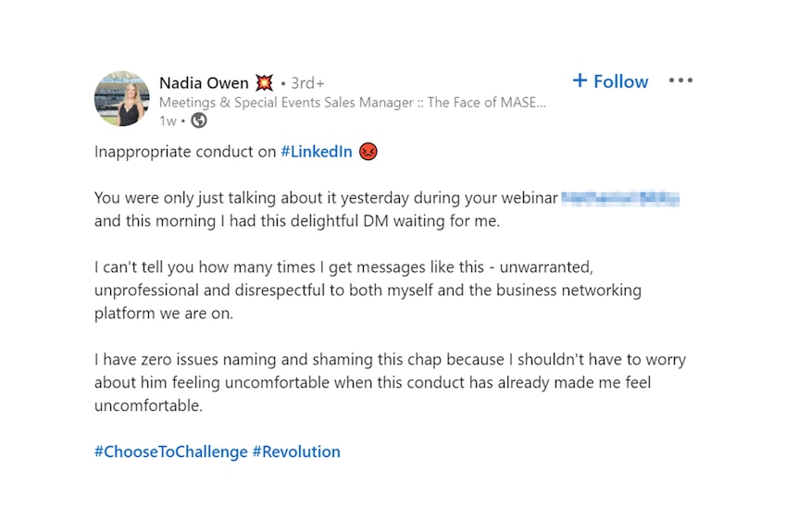This screenshot has height=532, width=798.
Task: Click the angry face emoji
Action: pos(368,152)
